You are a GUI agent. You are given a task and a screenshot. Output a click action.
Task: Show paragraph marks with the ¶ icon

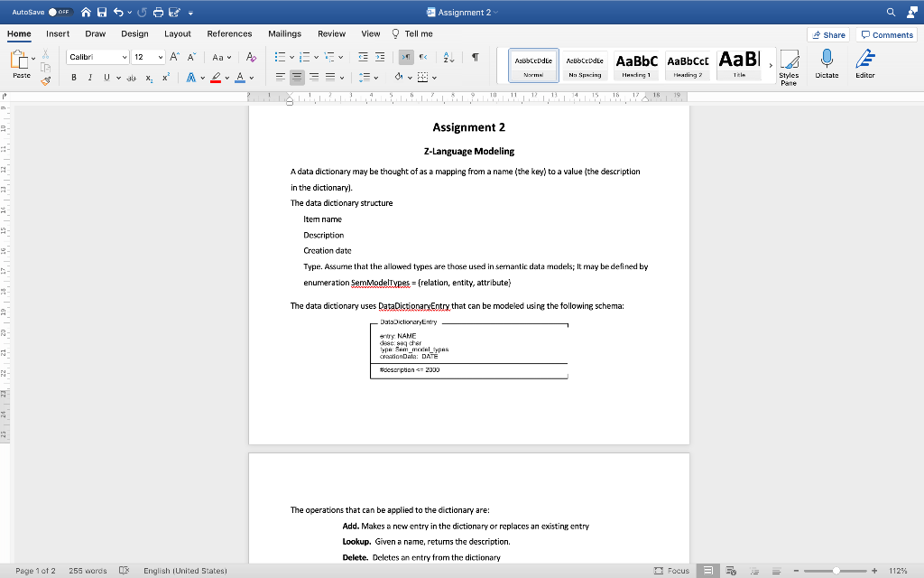[x=474, y=58]
